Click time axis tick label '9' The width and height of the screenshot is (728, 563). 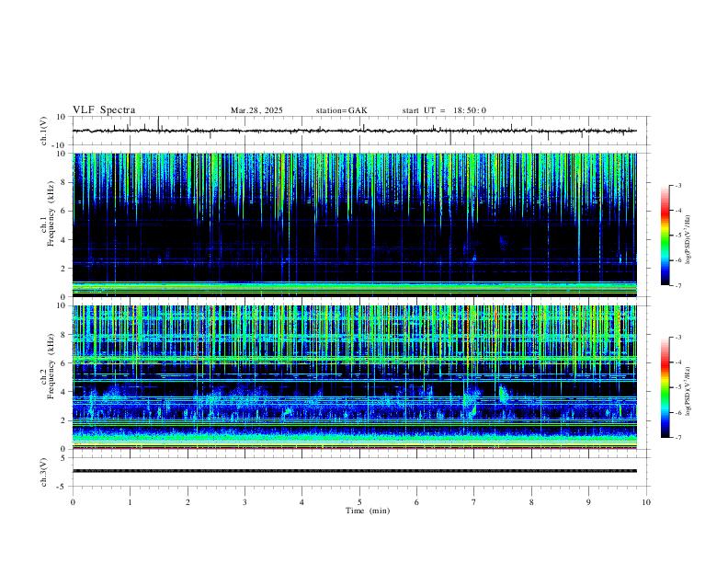click(x=588, y=502)
